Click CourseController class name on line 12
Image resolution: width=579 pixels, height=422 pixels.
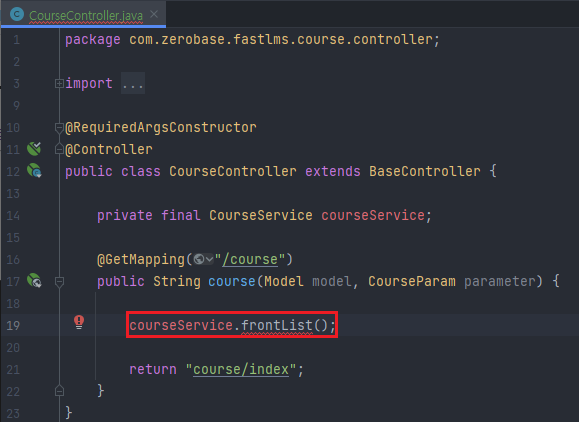(233, 171)
